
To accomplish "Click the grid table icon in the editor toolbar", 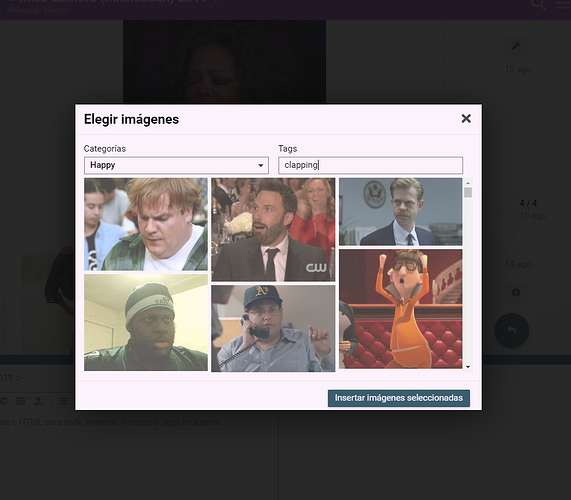I will (x=21, y=401).
